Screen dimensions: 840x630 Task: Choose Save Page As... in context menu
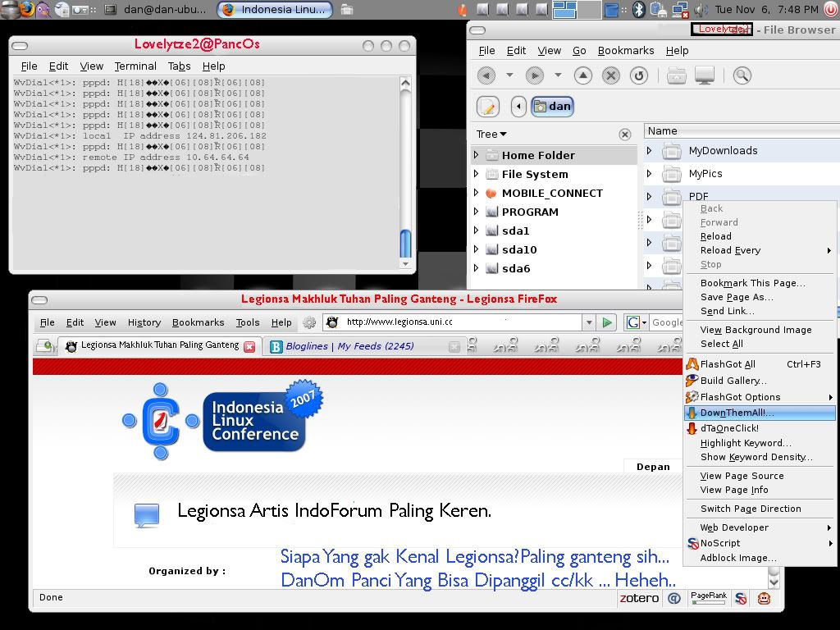coord(760,297)
